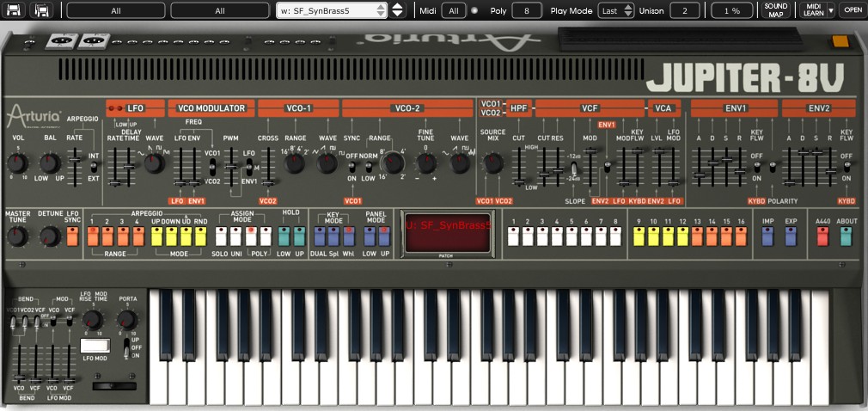Select yellow patch number button 9
The width and height of the screenshot is (868, 411).
pyautogui.click(x=639, y=236)
